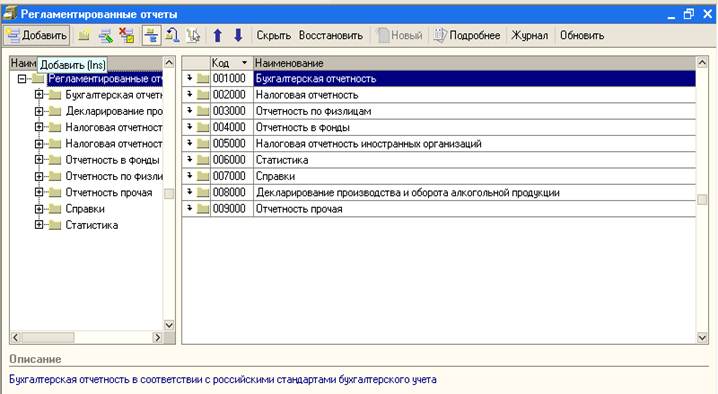
Task: Expand the Справки tree node
Action: click(x=39, y=209)
